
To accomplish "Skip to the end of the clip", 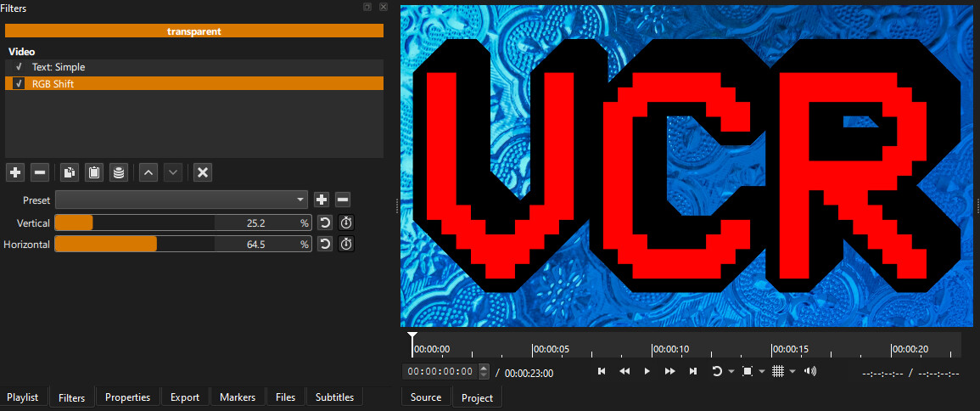I will (693, 371).
